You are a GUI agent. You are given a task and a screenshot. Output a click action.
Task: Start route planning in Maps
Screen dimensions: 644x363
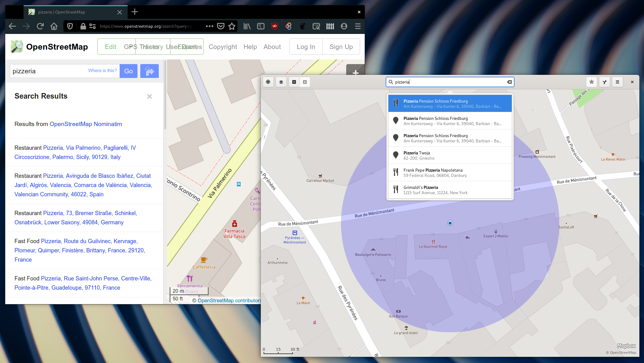[604, 82]
